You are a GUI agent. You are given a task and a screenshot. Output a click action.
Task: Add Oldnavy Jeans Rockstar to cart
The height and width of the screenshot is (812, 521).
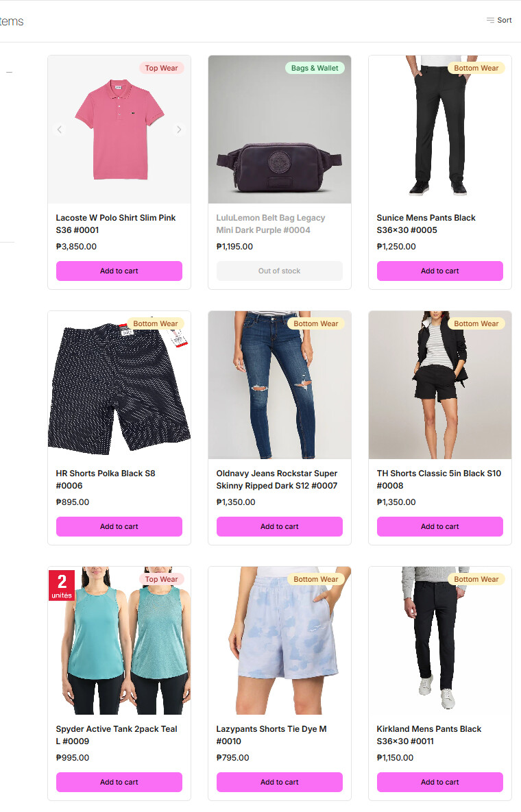point(280,526)
